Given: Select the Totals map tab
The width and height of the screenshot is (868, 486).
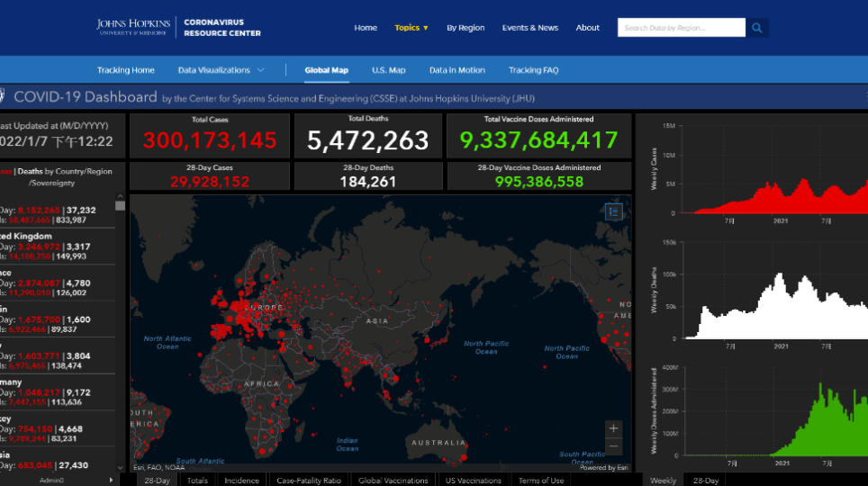Looking at the screenshot, I should click(197, 481).
